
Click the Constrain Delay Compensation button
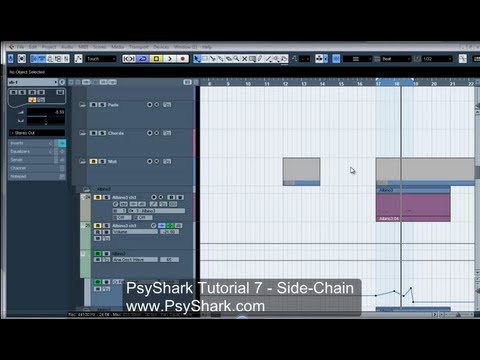(22, 59)
